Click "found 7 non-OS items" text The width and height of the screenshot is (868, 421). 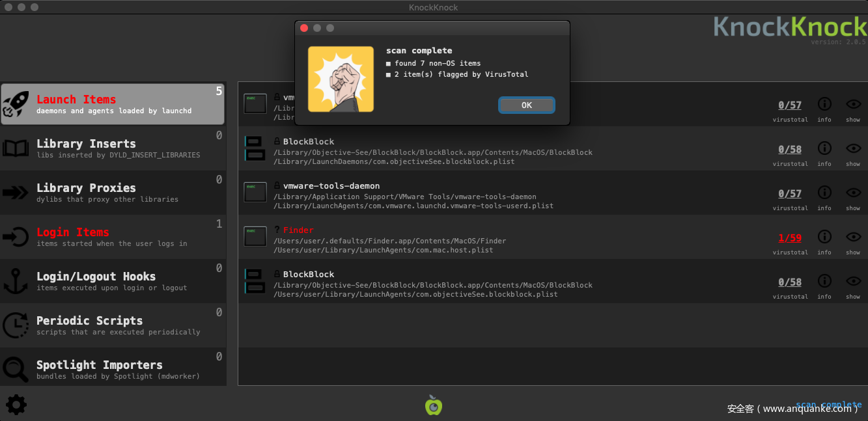438,64
